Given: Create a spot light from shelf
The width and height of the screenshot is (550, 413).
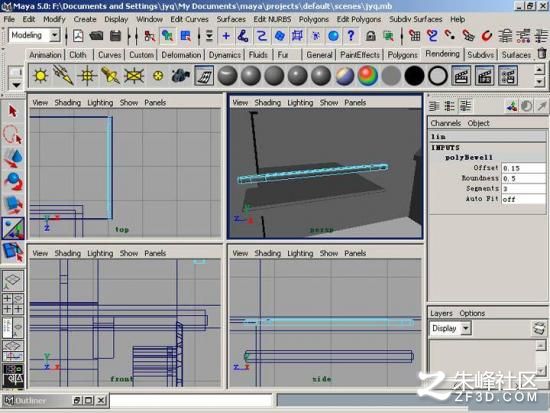Looking at the screenshot, I should tap(110, 75).
